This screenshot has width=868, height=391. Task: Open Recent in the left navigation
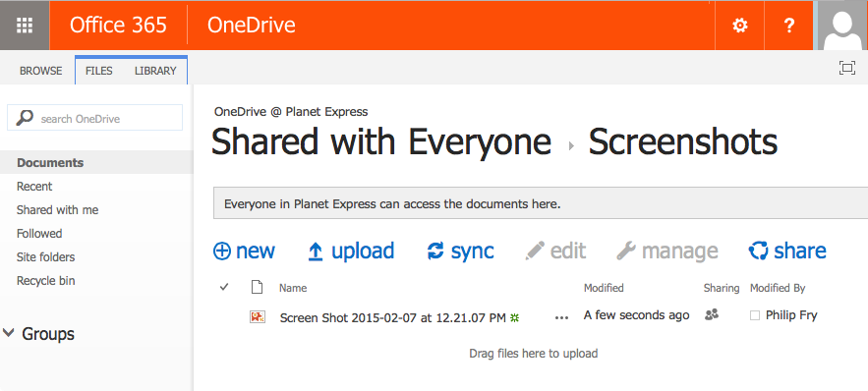tap(34, 187)
